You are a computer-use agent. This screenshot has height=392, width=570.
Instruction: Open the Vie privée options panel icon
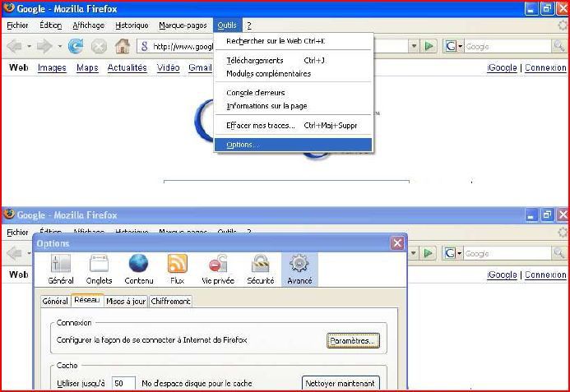218,270
